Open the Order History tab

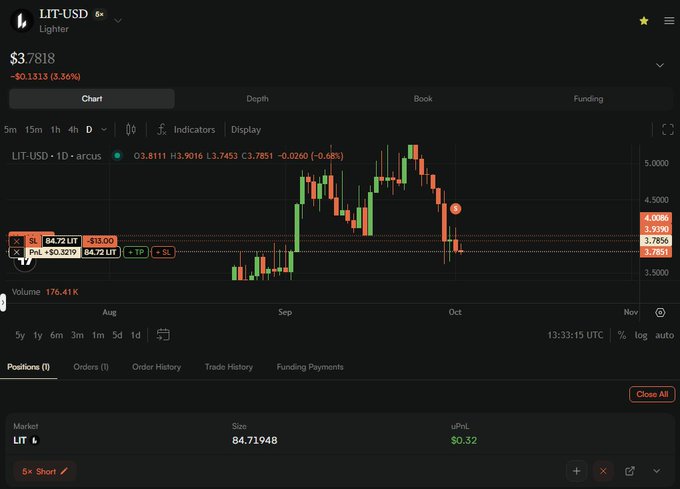pos(157,367)
